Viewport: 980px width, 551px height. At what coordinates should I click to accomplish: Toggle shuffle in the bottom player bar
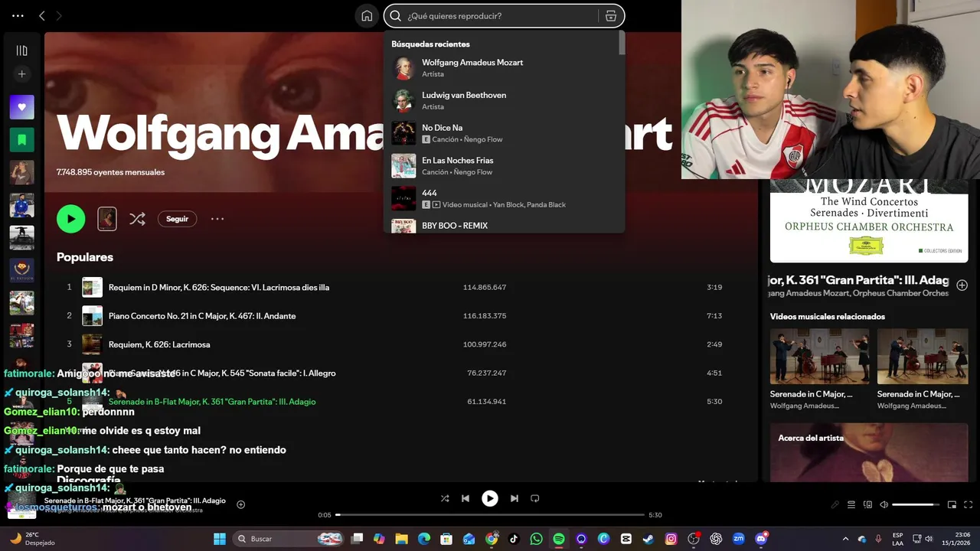point(445,498)
